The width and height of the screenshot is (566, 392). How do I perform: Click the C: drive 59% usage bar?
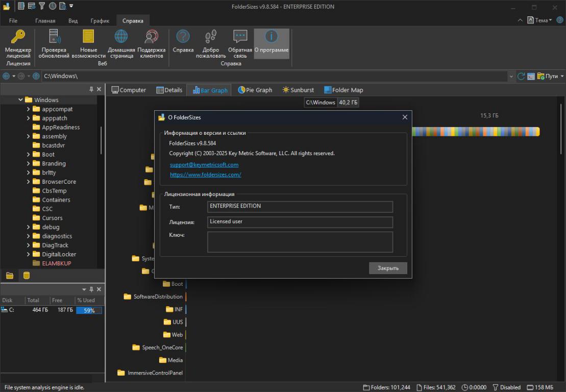pos(89,310)
